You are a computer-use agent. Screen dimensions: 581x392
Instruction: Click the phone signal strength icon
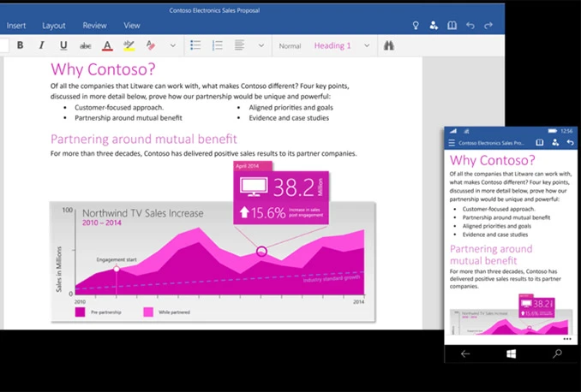click(453, 131)
